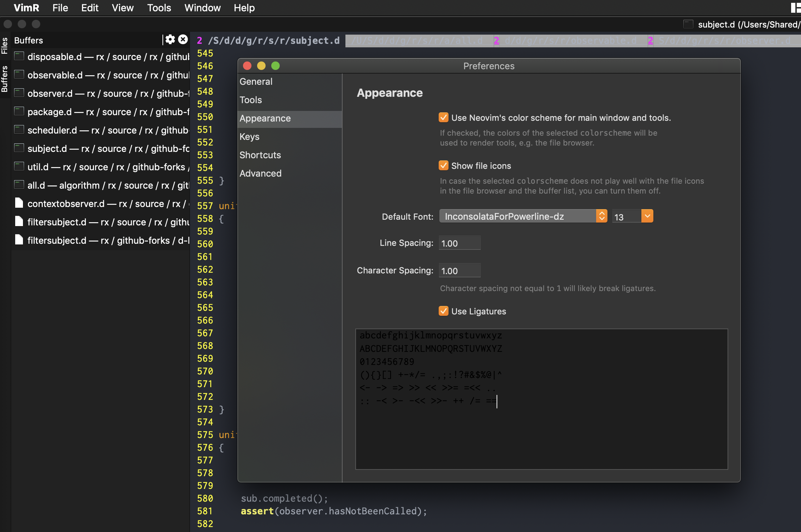Select the Shortcuts preferences pane

(260, 155)
